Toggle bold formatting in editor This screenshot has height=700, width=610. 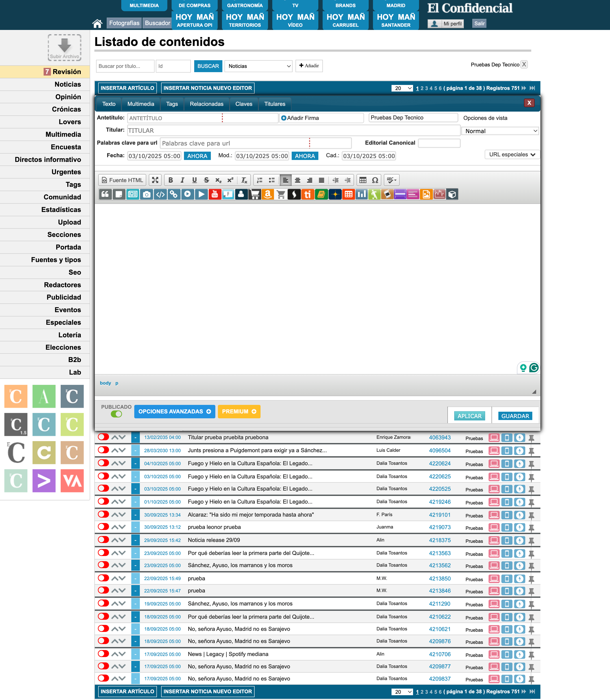(171, 180)
